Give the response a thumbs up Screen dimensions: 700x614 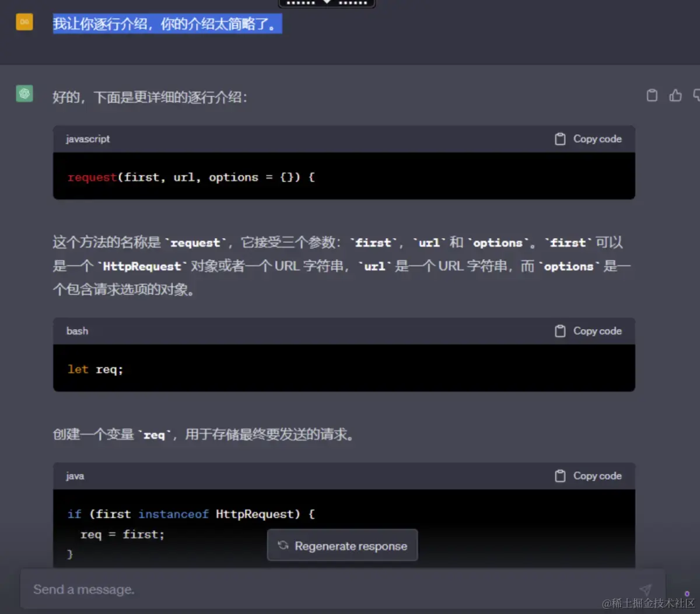click(x=675, y=95)
